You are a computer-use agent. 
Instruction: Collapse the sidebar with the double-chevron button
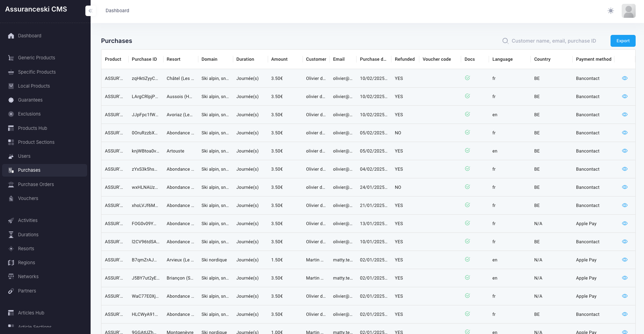(x=91, y=11)
